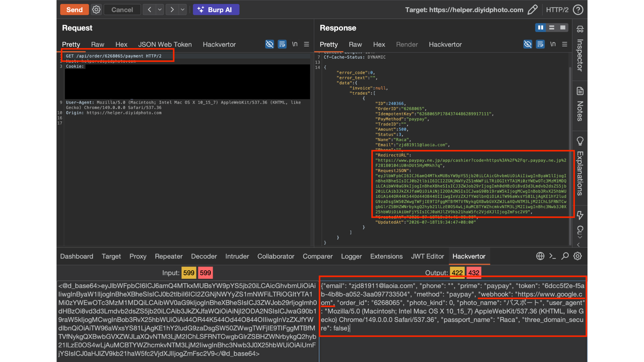
Task: Click into the Hackvertor Output text area
Action: pyautogui.click(x=453, y=321)
